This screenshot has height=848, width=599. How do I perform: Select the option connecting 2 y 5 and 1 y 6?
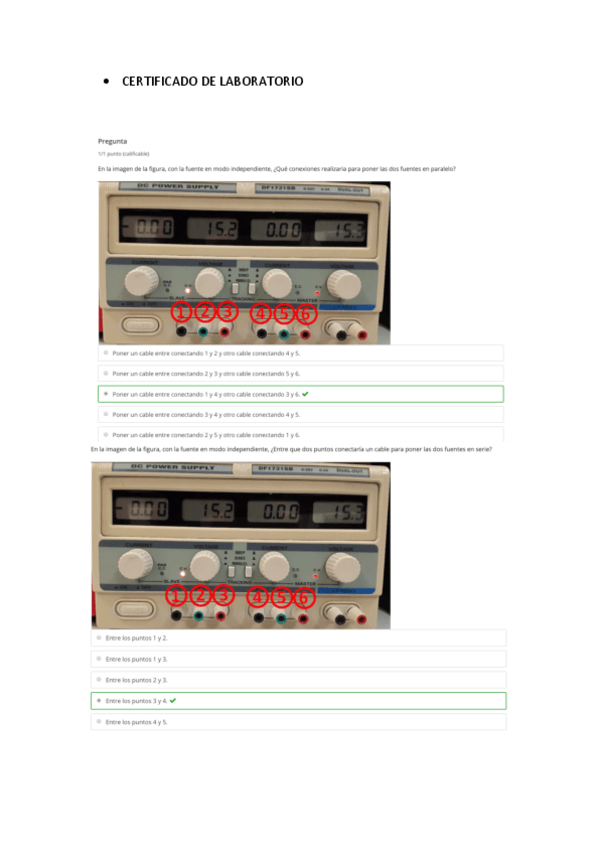point(301,435)
